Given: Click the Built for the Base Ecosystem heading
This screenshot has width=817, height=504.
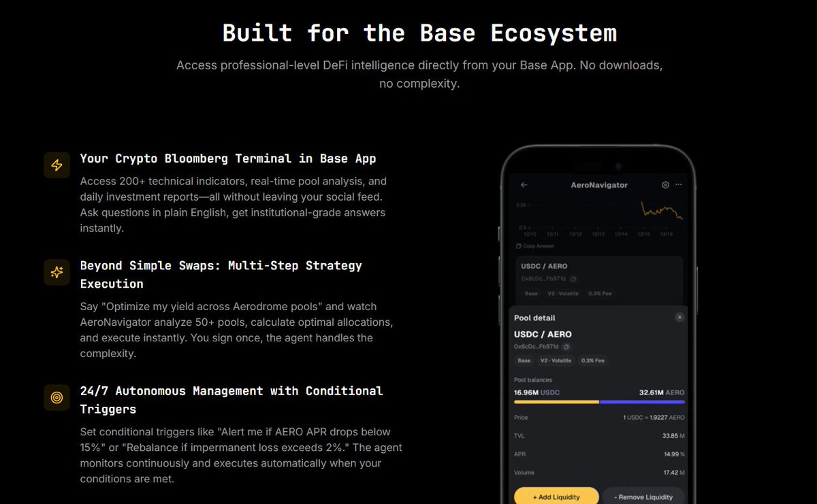Looking at the screenshot, I should pos(419,33).
